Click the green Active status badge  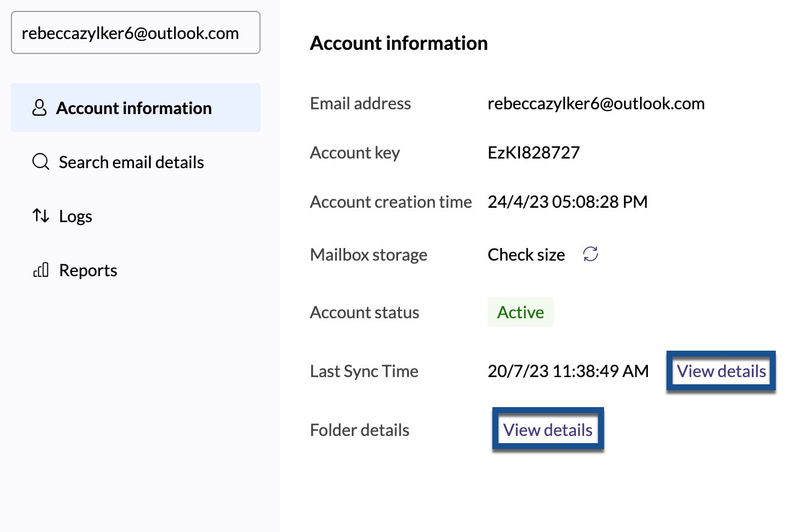(x=520, y=312)
